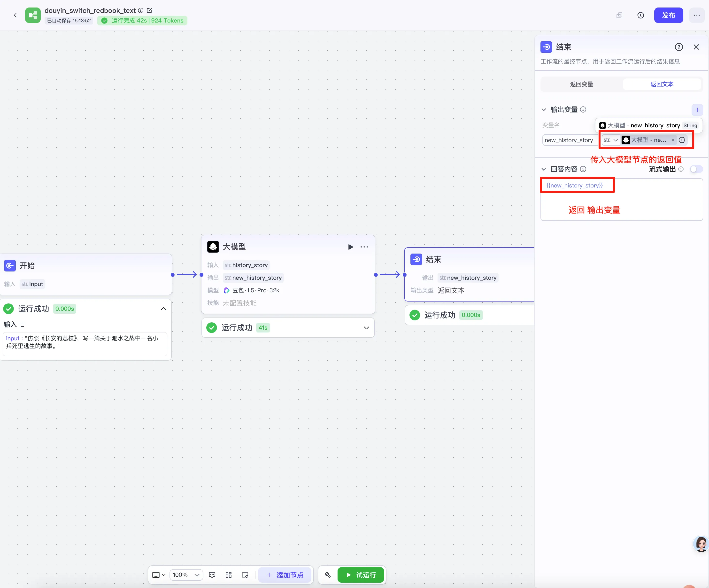Screen dimensions: 709x588
Task: Switch to the 返回变量 tab
Action: (x=581, y=84)
